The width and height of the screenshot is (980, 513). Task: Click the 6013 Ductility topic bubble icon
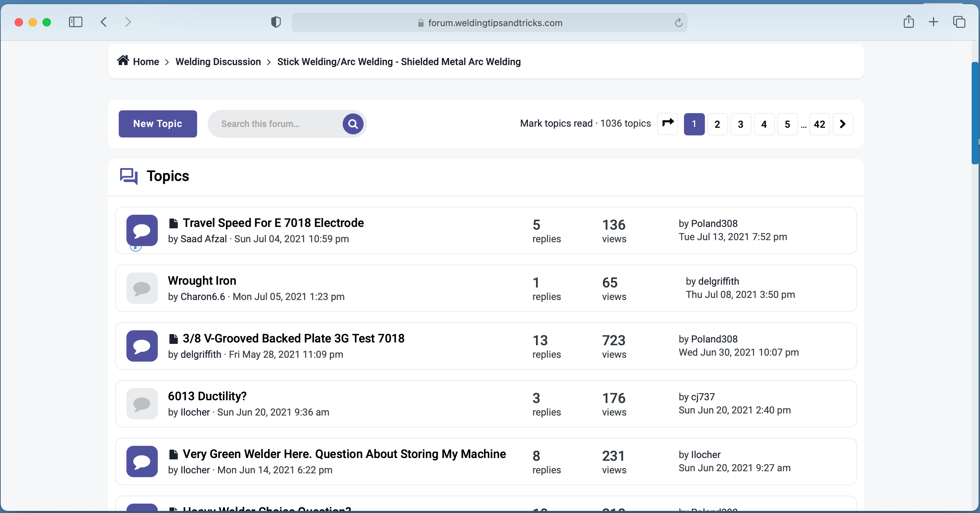142,404
